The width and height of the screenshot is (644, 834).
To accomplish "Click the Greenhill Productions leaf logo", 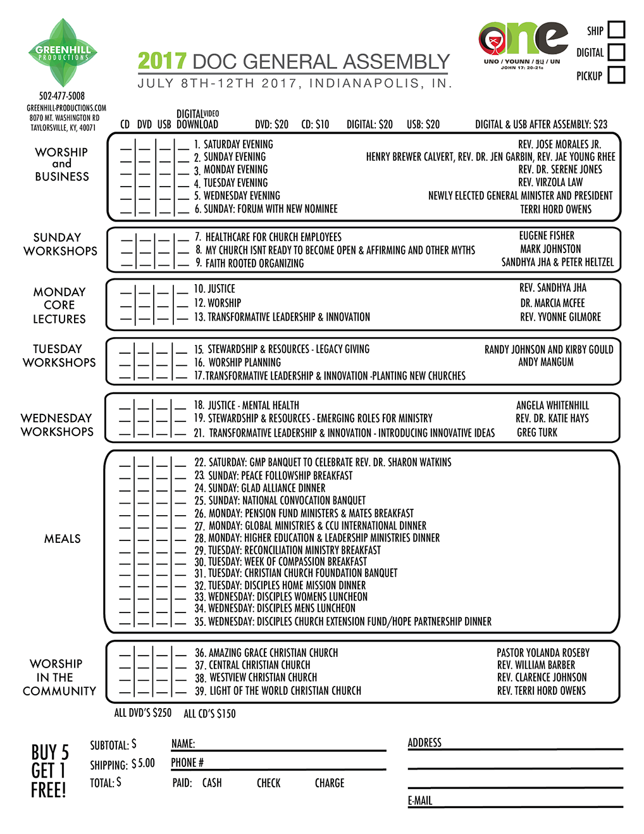I will pyautogui.click(x=63, y=53).
